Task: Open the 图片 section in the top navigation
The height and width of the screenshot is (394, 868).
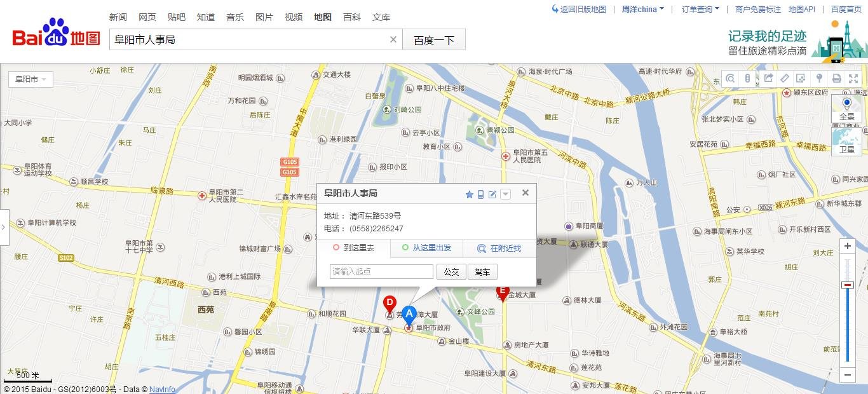Action: tap(264, 17)
